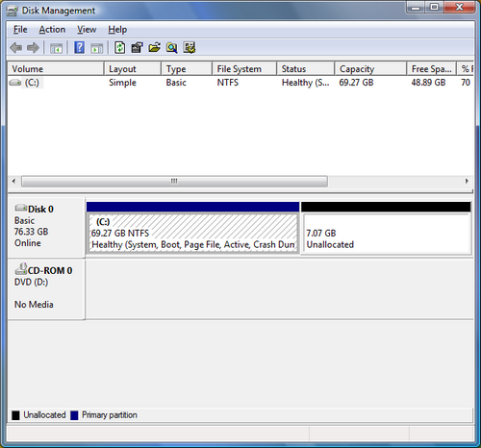The image size is (481, 448).
Task: Click the Refresh toolbar icon
Action: pos(120,48)
